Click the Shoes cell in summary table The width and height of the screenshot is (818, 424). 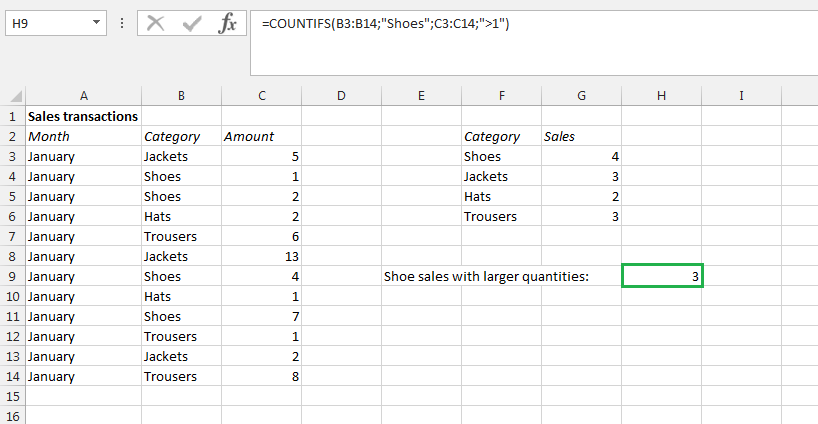click(500, 156)
